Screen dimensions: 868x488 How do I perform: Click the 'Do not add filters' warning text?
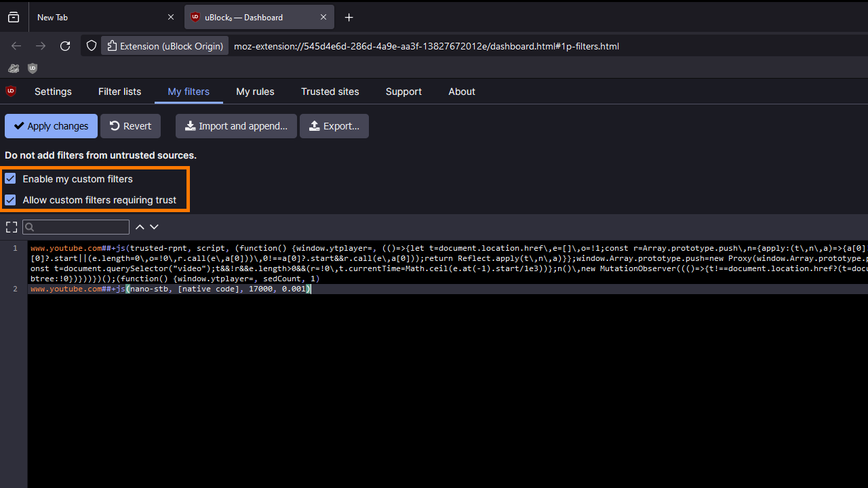tap(100, 155)
